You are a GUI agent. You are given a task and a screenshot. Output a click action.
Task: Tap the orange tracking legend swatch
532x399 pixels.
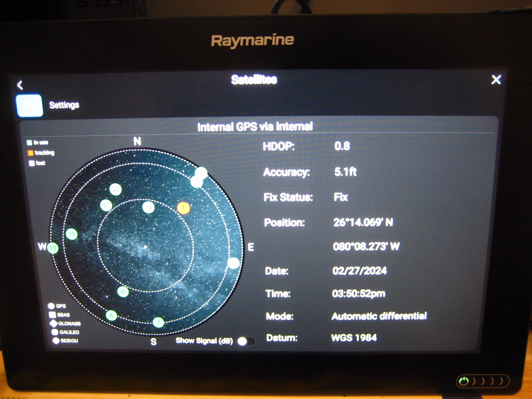point(31,153)
